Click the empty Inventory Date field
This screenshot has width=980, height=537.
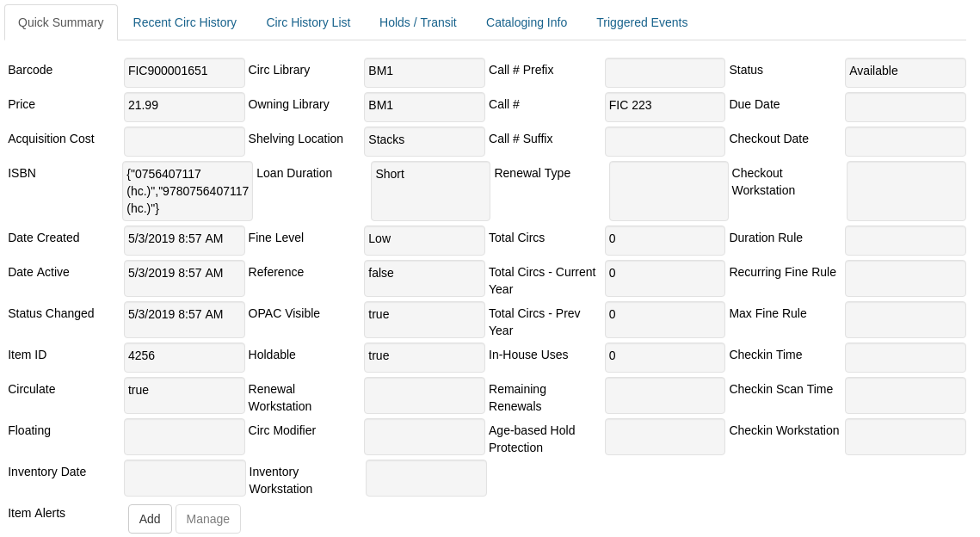tap(184, 478)
